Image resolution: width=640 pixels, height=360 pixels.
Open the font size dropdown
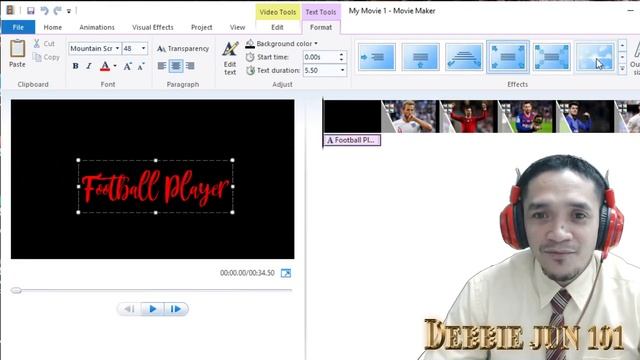[x=143, y=49]
